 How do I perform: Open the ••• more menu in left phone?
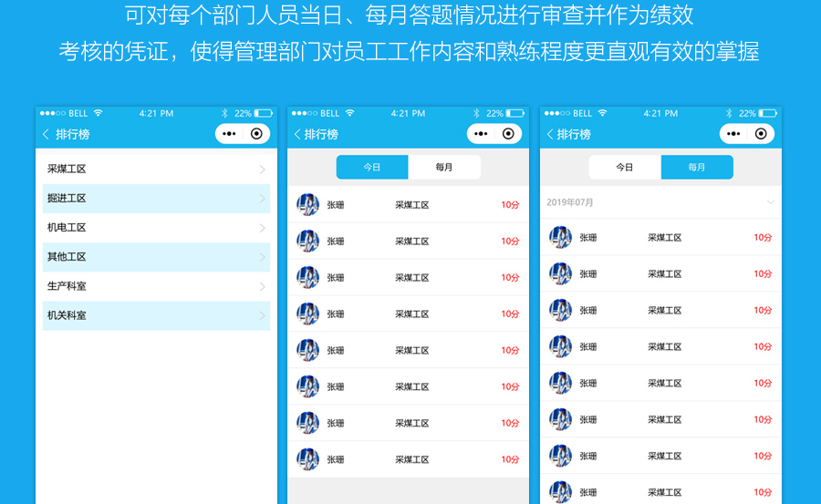[229, 134]
